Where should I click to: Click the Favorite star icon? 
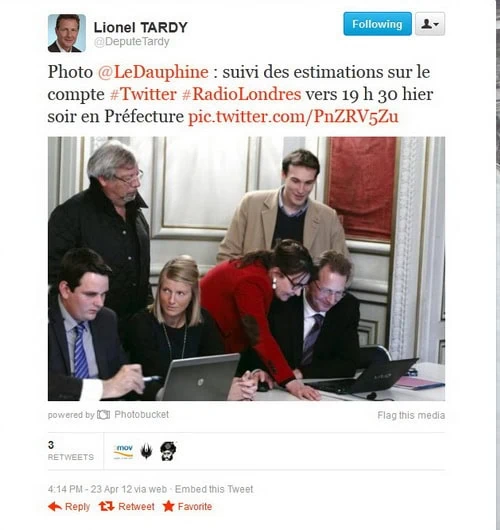tap(168, 506)
